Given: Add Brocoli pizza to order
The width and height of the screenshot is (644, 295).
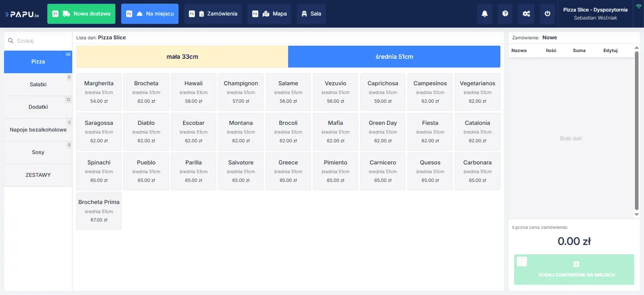Looking at the screenshot, I should coord(288,131).
